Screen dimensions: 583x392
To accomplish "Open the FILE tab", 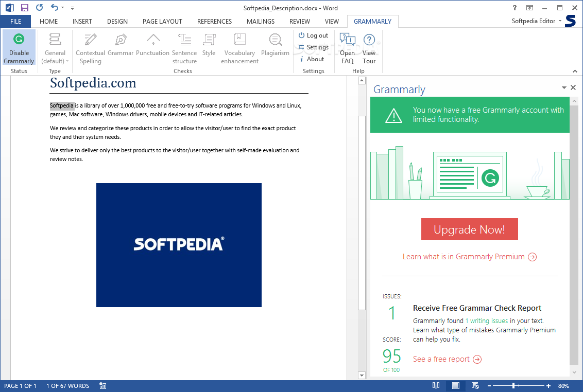I will pos(15,21).
